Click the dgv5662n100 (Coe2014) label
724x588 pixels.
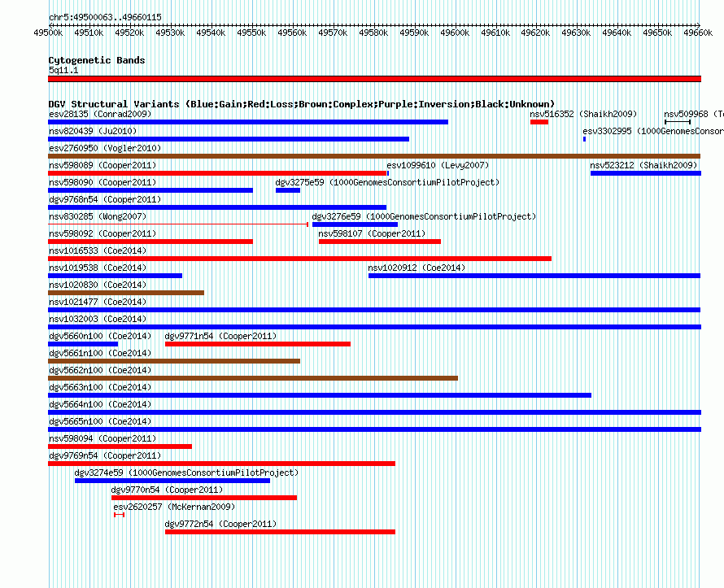click(x=100, y=370)
